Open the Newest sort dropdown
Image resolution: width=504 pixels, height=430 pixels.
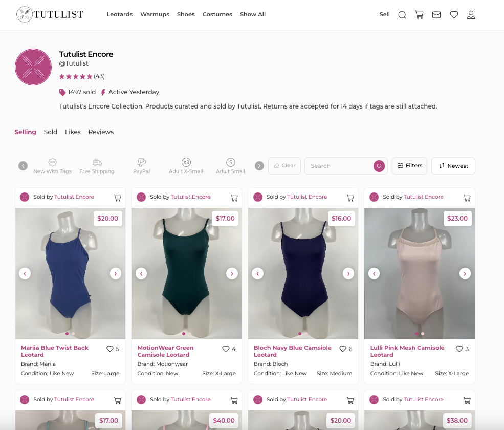coord(453,166)
